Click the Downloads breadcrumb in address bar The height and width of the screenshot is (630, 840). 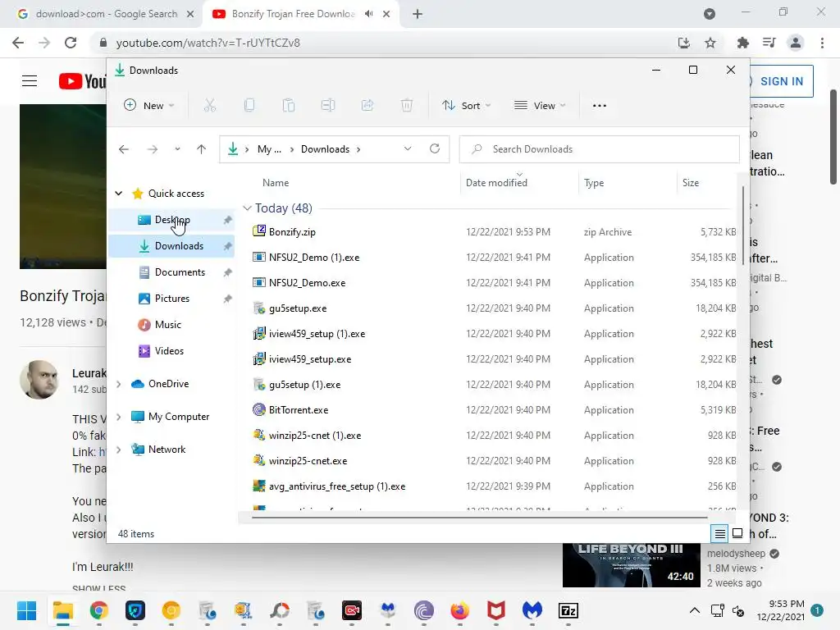click(325, 149)
